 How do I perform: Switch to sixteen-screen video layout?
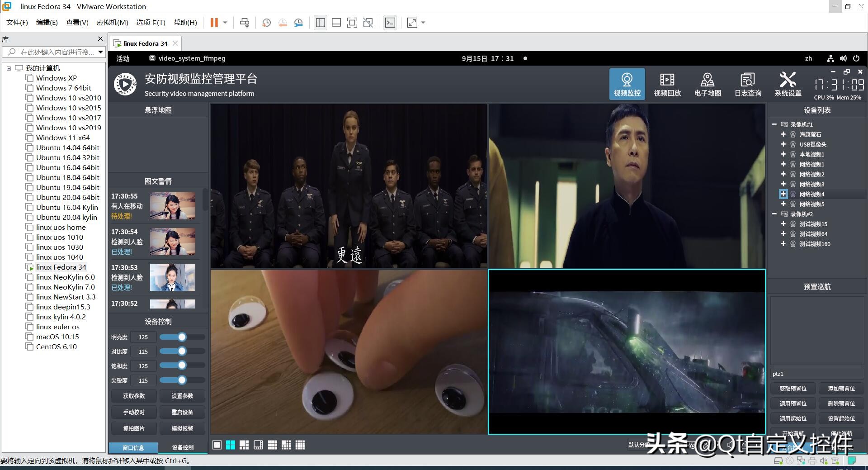pos(300,445)
